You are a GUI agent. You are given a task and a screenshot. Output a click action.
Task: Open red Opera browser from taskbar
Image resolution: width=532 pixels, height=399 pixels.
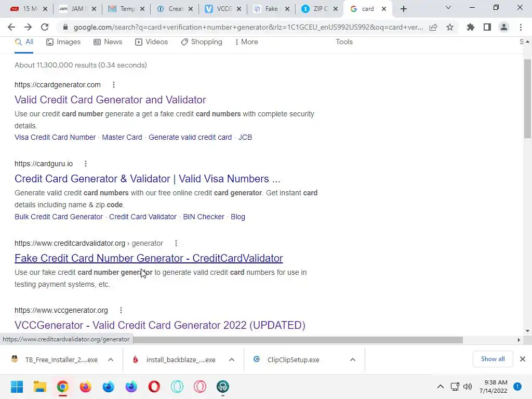pos(154,387)
